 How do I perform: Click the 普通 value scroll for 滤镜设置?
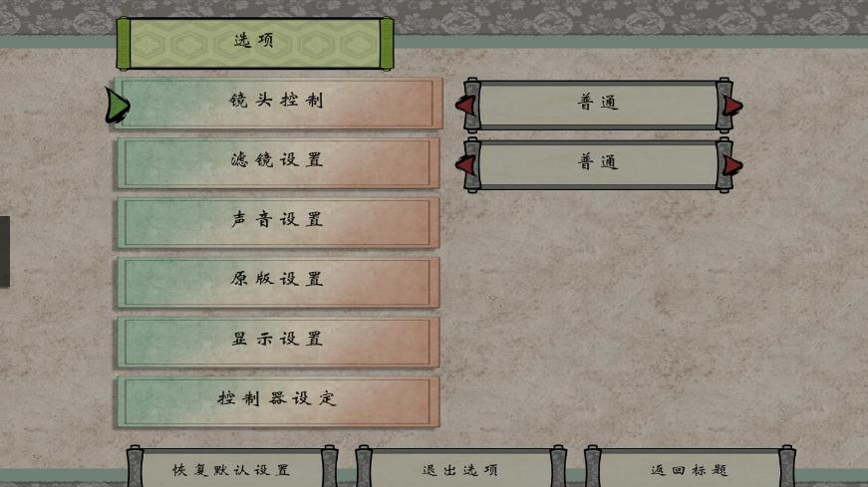click(x=598, y=164)
